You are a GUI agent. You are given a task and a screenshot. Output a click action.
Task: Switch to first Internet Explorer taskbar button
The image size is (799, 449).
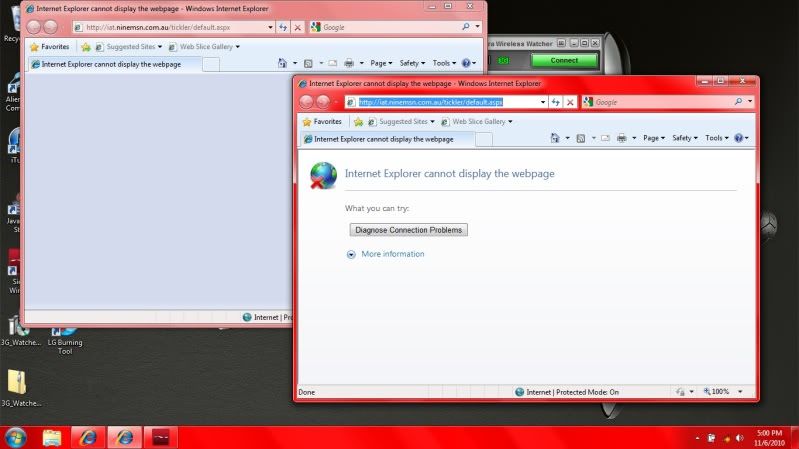[x=88, y=438]
